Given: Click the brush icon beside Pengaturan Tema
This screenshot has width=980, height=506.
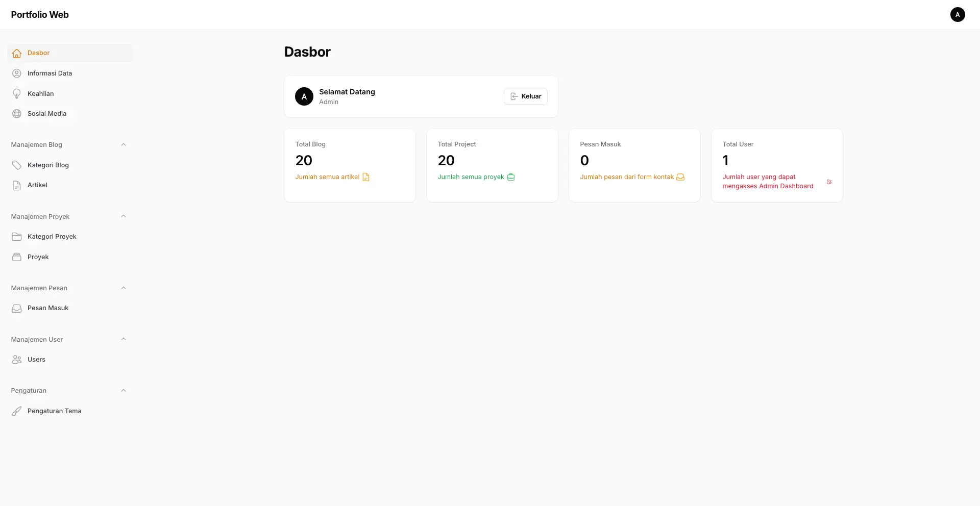Looking at the screenshot, I should point(17,411).
